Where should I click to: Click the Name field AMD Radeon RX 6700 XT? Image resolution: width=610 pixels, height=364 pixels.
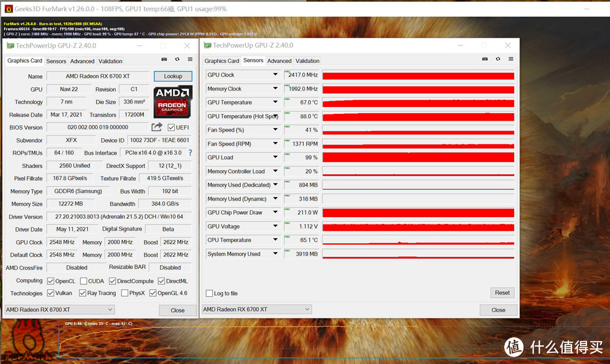pyautogui.click(x=98, y=76)
